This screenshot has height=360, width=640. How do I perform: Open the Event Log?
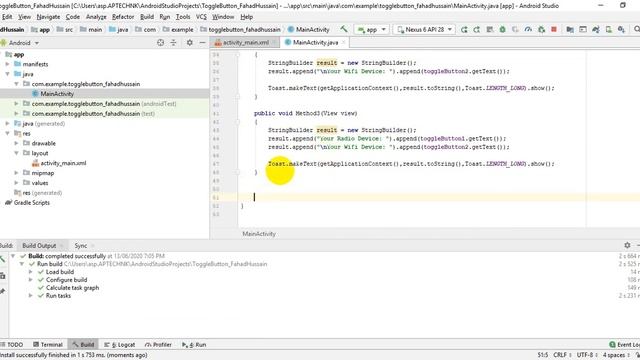click(x=624, y=344)
